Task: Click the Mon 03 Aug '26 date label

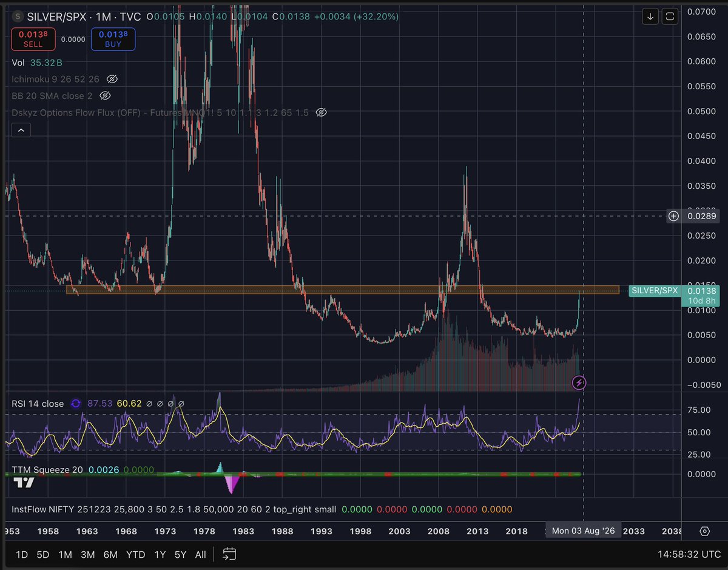Action: tap(584, 531)
